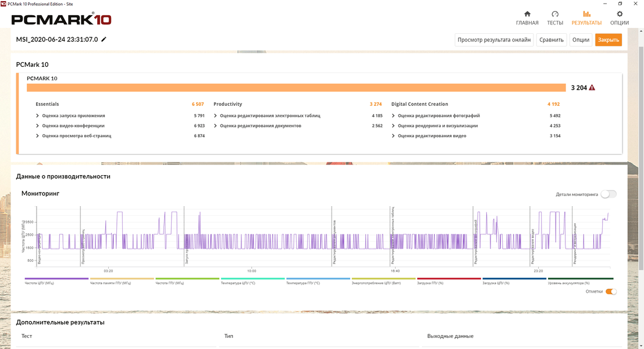Click the PCMark 10 logo
This screenshot has width=644, height=349.
[61, 19]
